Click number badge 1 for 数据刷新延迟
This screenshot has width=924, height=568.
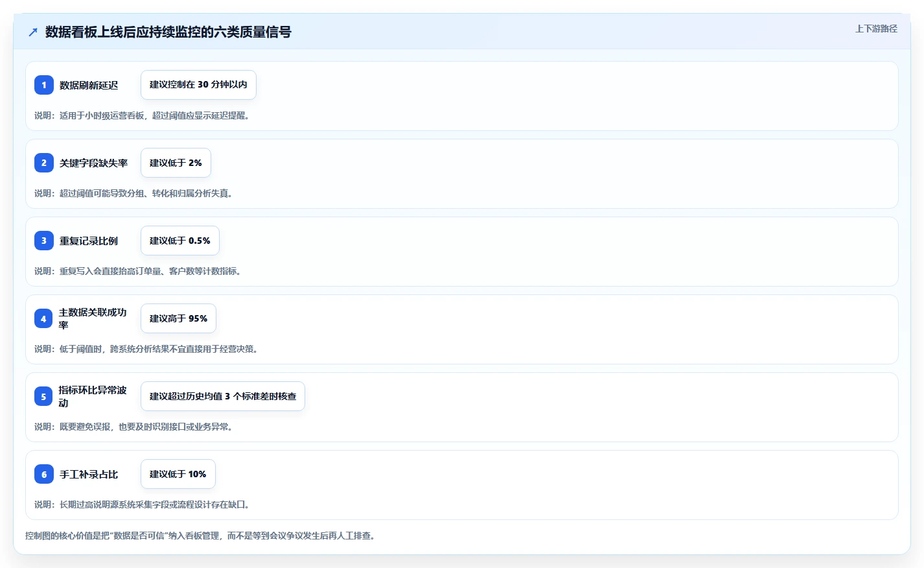[44, 85]
